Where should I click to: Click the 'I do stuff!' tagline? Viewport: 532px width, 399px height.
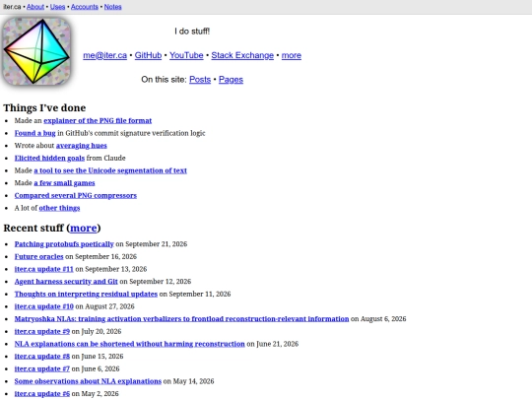[x=192, y=32]
